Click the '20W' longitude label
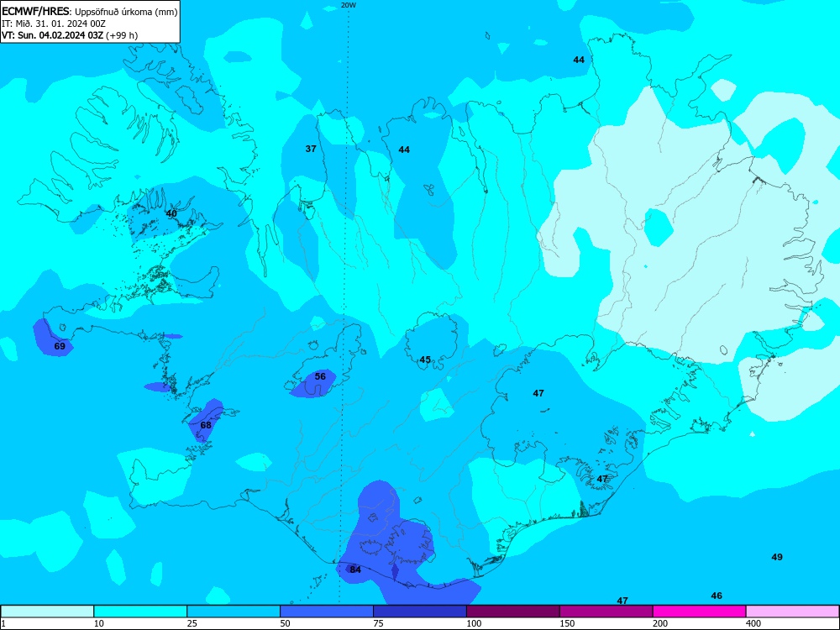This screenshot has width=840, height=630. (349, 5)
